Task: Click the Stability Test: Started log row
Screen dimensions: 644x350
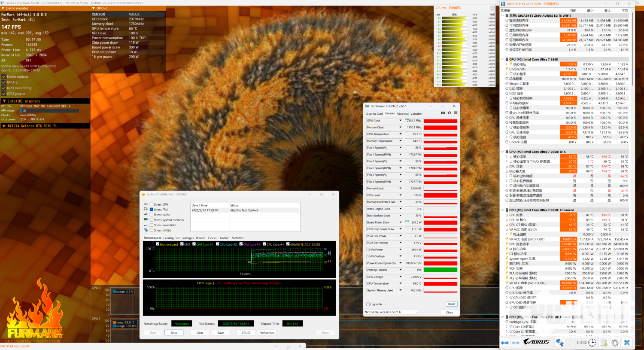Action: 245,210
